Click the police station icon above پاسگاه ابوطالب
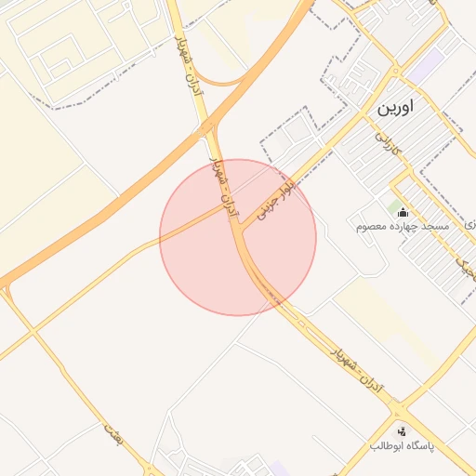Image resolution: width=476 pixels, height=476 pixels. [402, 431]
